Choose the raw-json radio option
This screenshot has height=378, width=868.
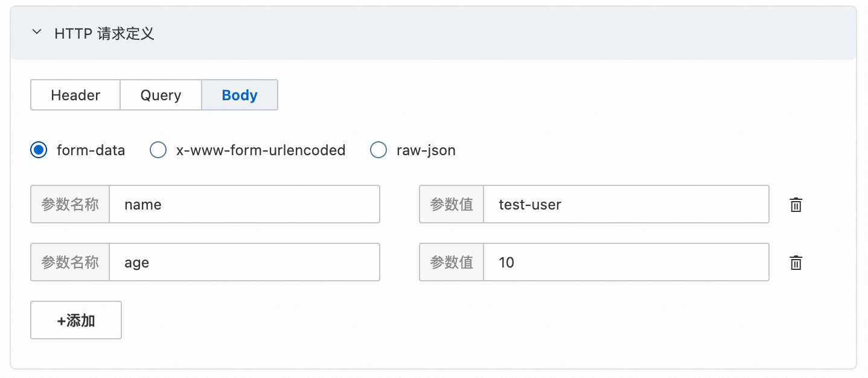pyautogui.click(x=378, y=150)
